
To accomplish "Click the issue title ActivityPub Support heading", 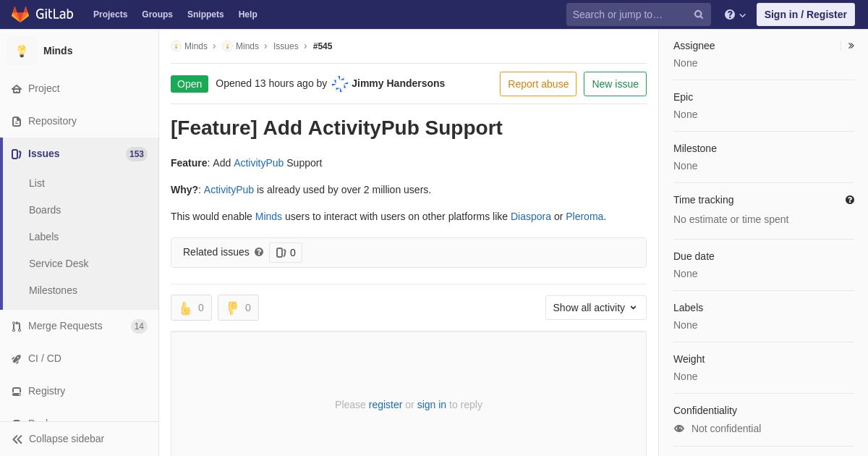I will [x=336, y=127].
